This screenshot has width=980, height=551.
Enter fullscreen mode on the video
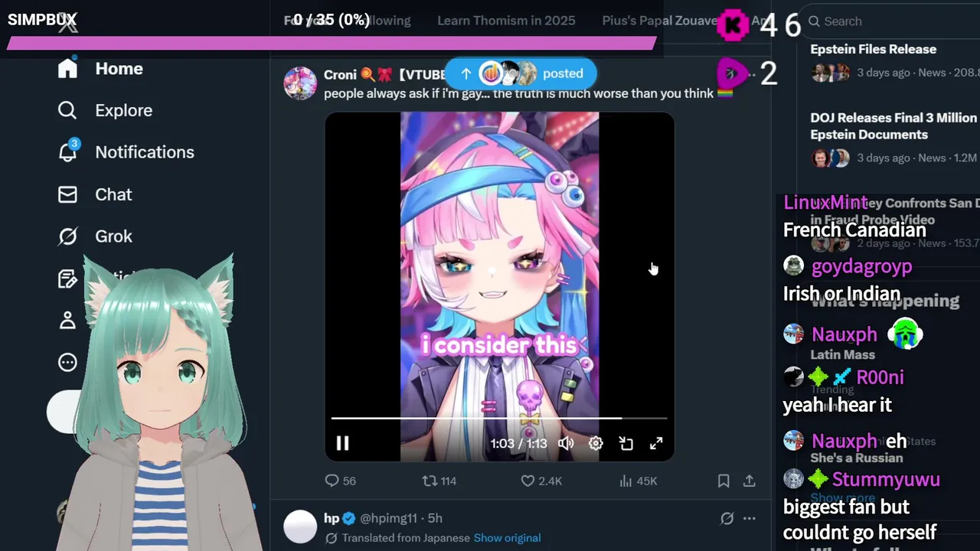(656, 443)
